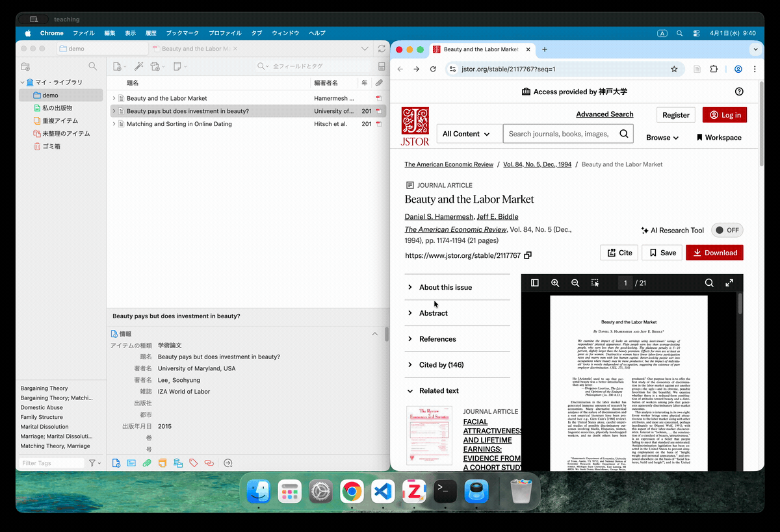780x532 pixels.
Task: Open the All Content dropdown
Action: [x=466, y=134]
